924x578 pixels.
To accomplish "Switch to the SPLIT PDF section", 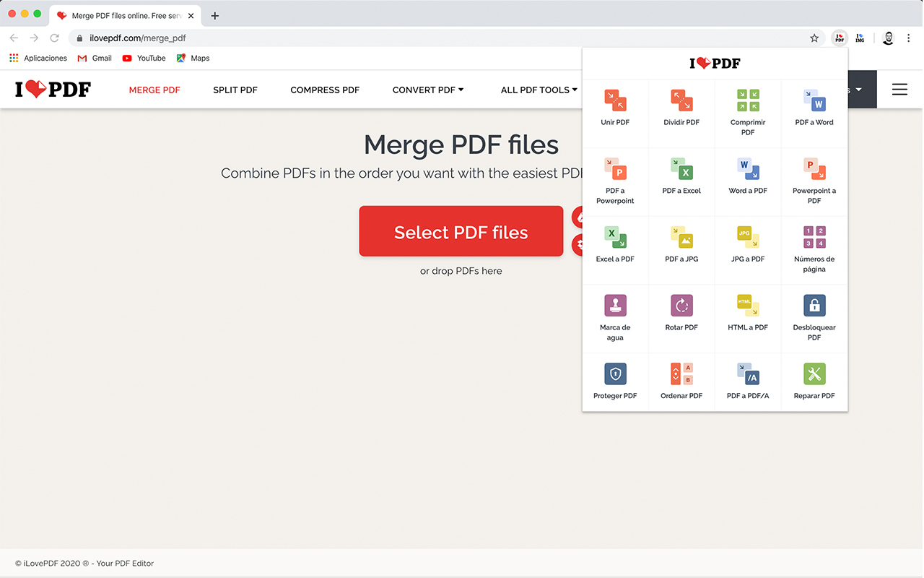I will pyautogui.click(x=235, y=90).
